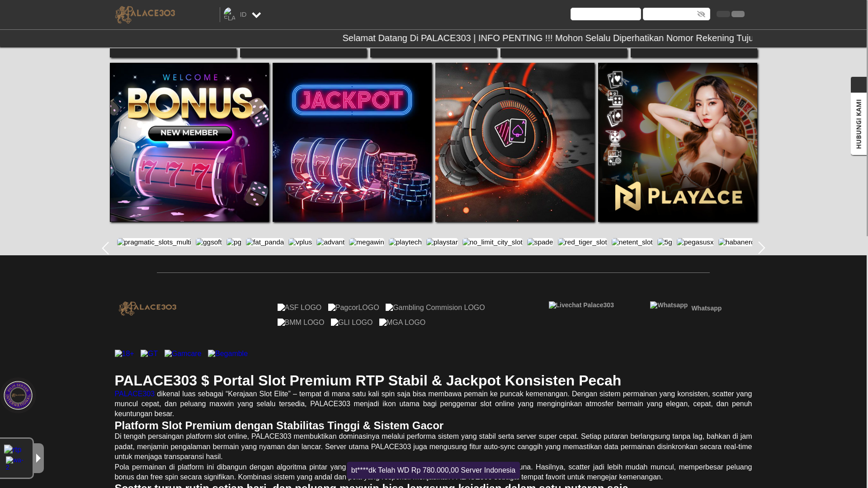Open the PlayAce live casino banner

pyautogui.click(x=678, y=142)
